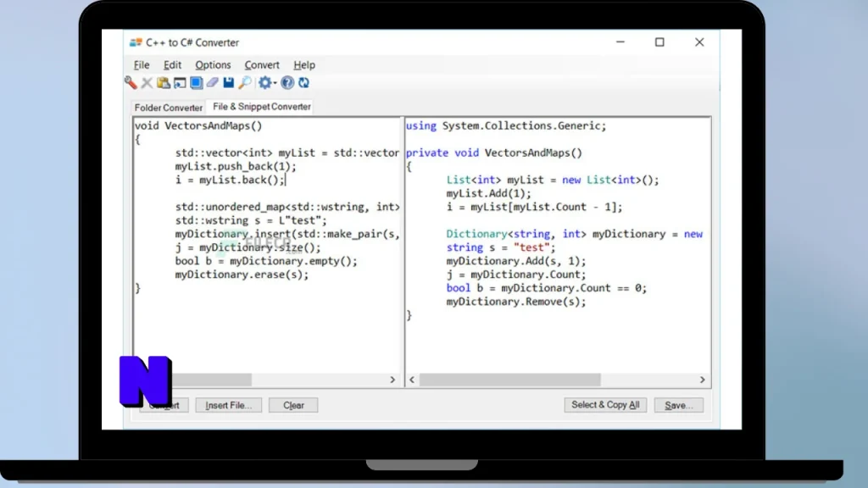Click the eraser clear icon
868x488 pixels.
click(x=213, y=83)
